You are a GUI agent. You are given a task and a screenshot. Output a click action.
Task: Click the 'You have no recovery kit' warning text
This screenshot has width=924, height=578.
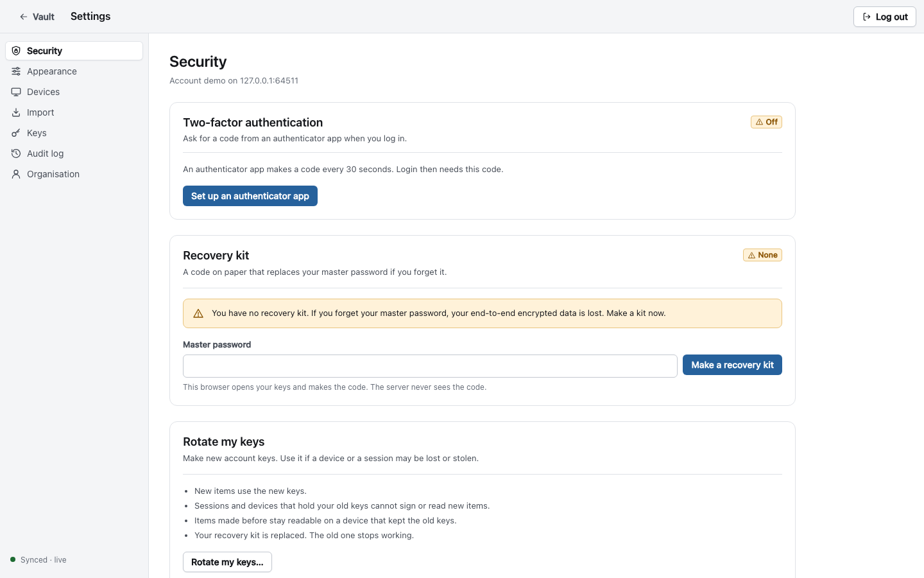(439, 313)
